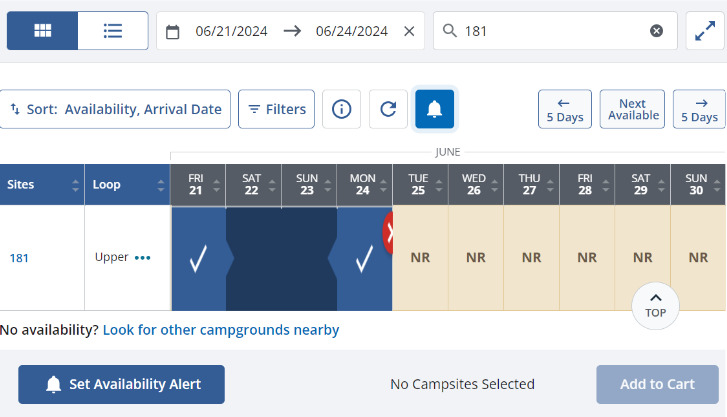This screenshot has height=417, width=727.
Task: Jump to Next Available dates
Action: click(x=632, y=109)
